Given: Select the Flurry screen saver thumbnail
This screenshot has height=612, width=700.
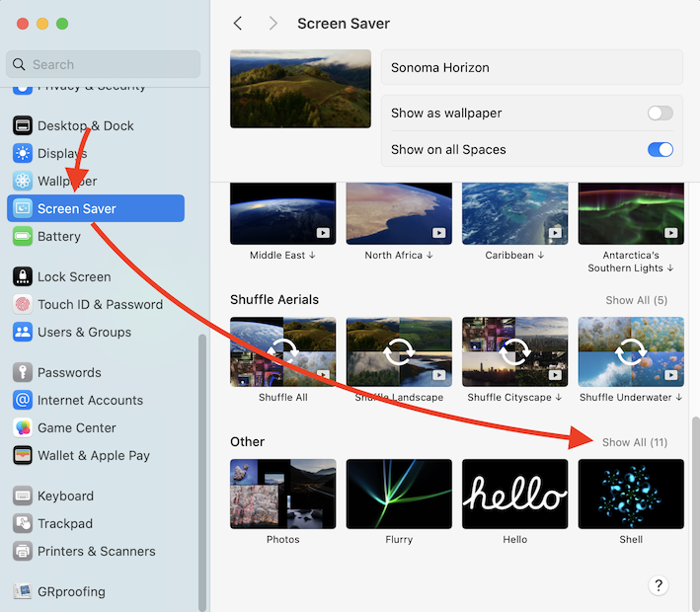Looking at the screenshot, I should 399,494.
